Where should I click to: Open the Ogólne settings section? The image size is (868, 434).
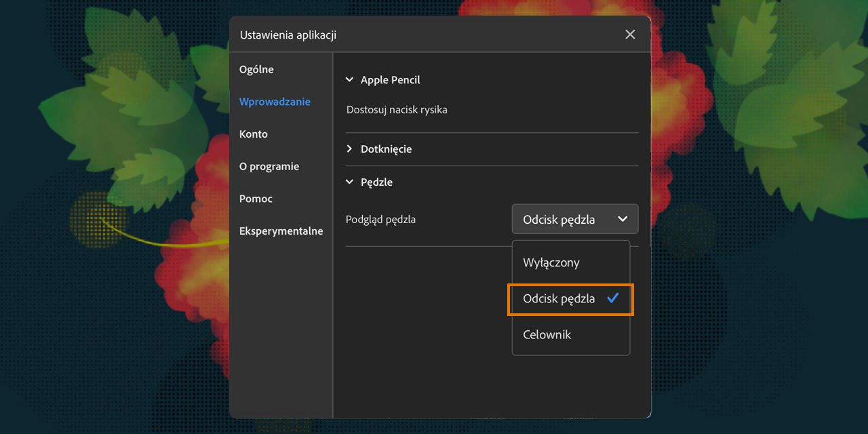click(256, 69)
